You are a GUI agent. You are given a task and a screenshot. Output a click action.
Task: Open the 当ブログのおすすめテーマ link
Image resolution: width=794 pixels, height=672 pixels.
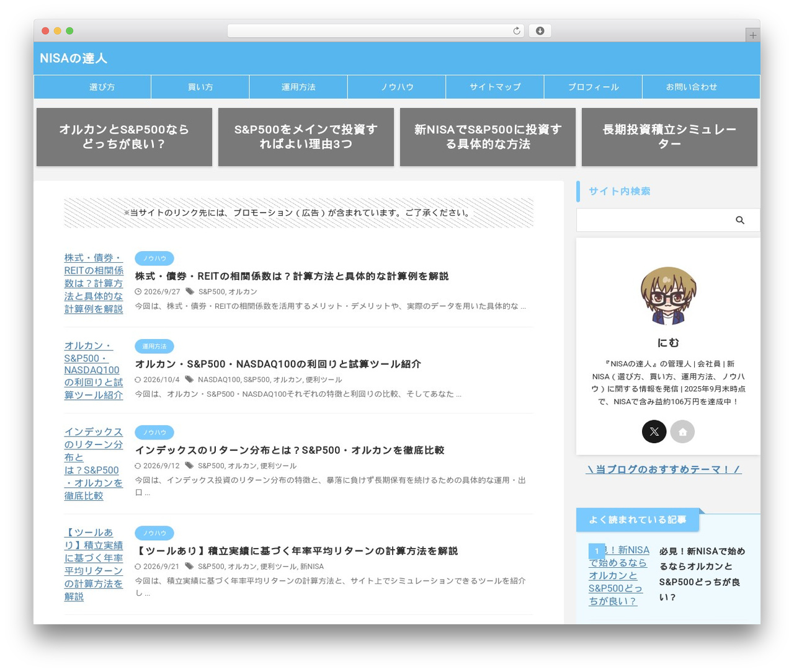(x=663, y=469)
